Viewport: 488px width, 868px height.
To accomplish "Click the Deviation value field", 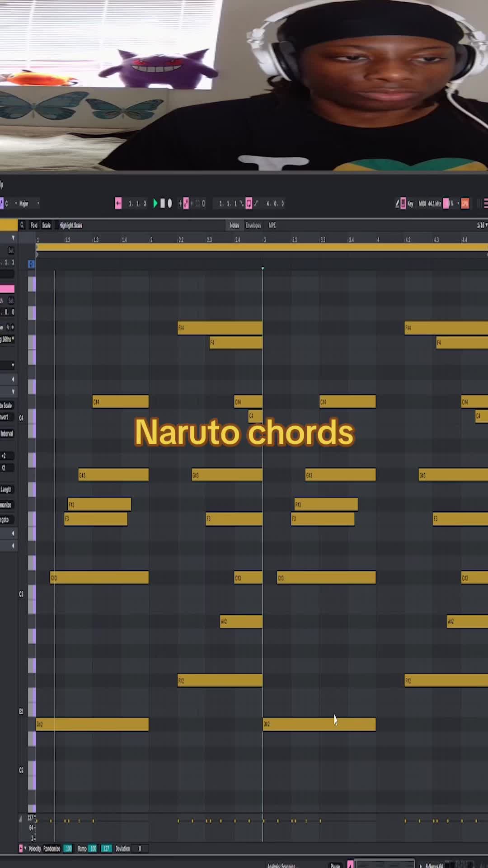I will click(x=140, y=849).
